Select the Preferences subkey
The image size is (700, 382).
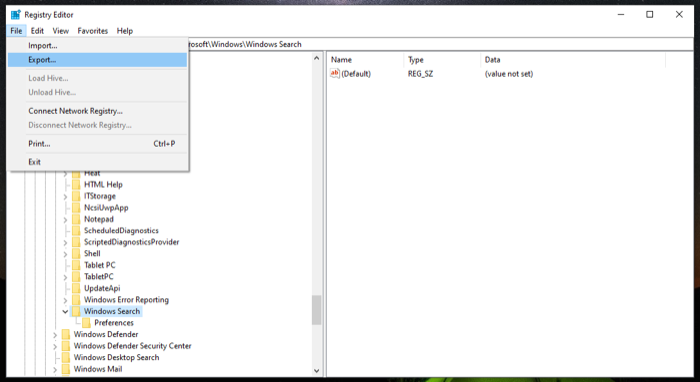[x=114, y=323]
